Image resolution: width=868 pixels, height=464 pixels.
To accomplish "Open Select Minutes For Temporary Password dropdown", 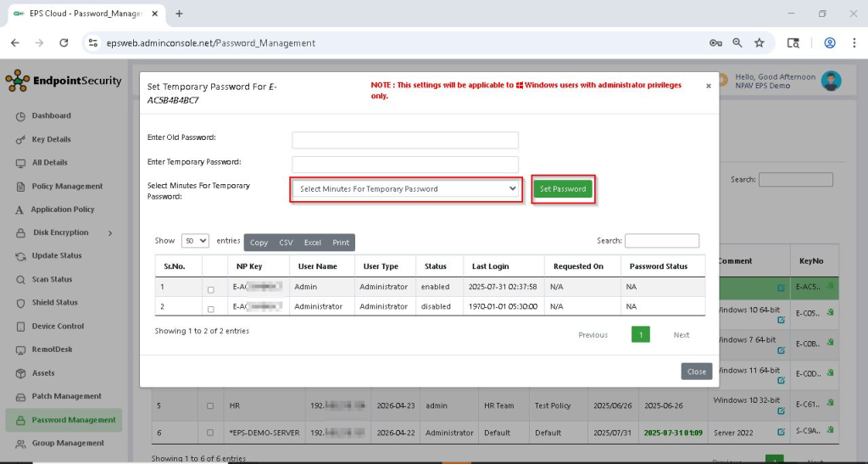I will click(x=407, y=189).
